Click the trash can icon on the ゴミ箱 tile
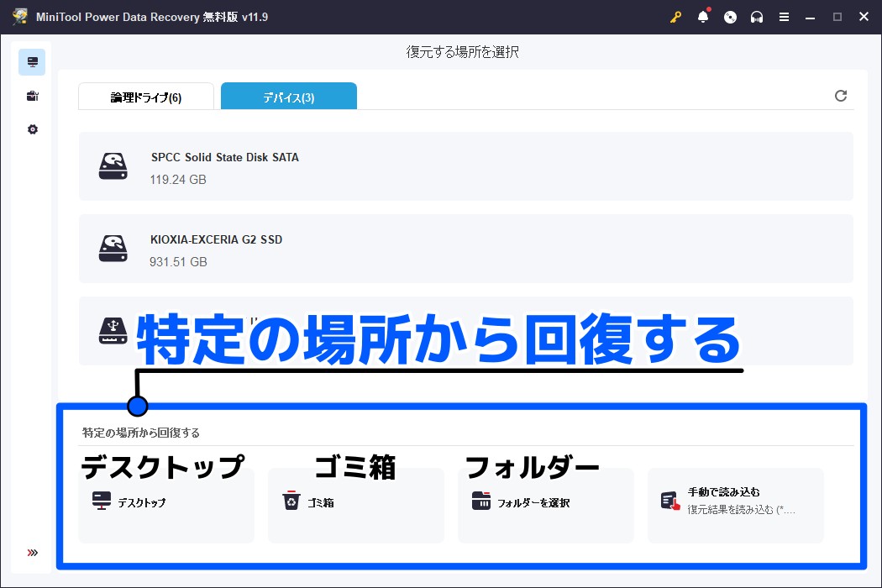The width and height of the screenshot is (882, 588). coord(291,500)
